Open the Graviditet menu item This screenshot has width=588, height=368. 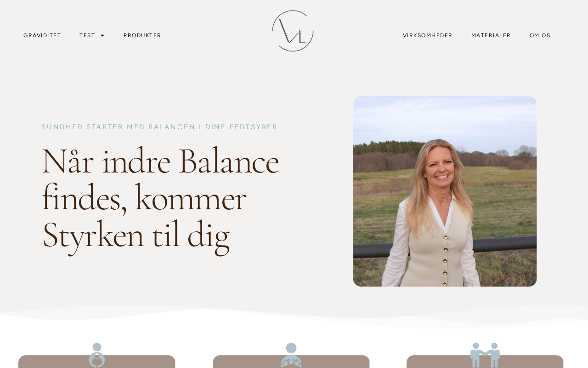coord(42,35)
